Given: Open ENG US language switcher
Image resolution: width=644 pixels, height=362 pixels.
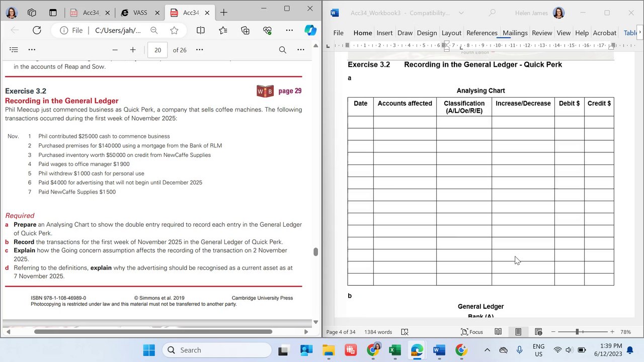Looking at the screenshot, I should (x=538, y=350).
